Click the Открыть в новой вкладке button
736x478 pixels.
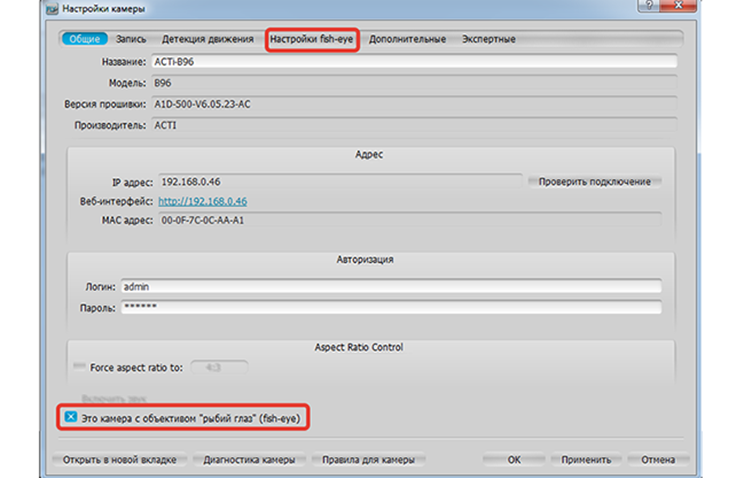120,460
